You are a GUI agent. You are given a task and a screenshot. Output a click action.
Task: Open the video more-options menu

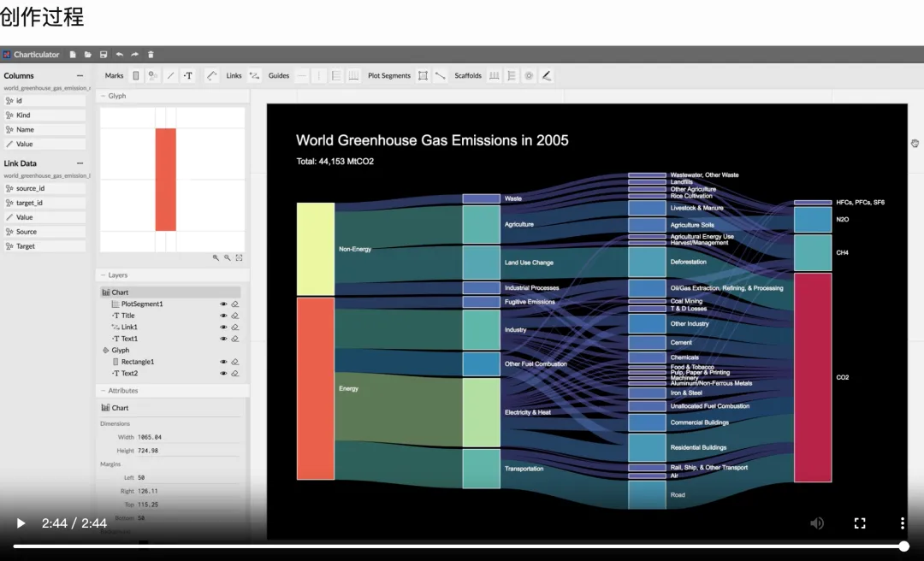903,523
